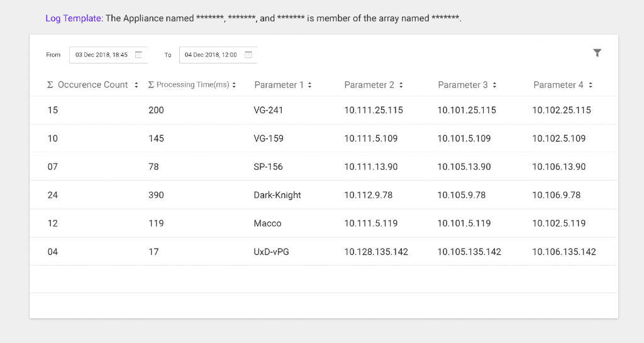Click the Log Template label
Image resolution: width=644 pixels, height=343 pixels.
tap(74, 18)
